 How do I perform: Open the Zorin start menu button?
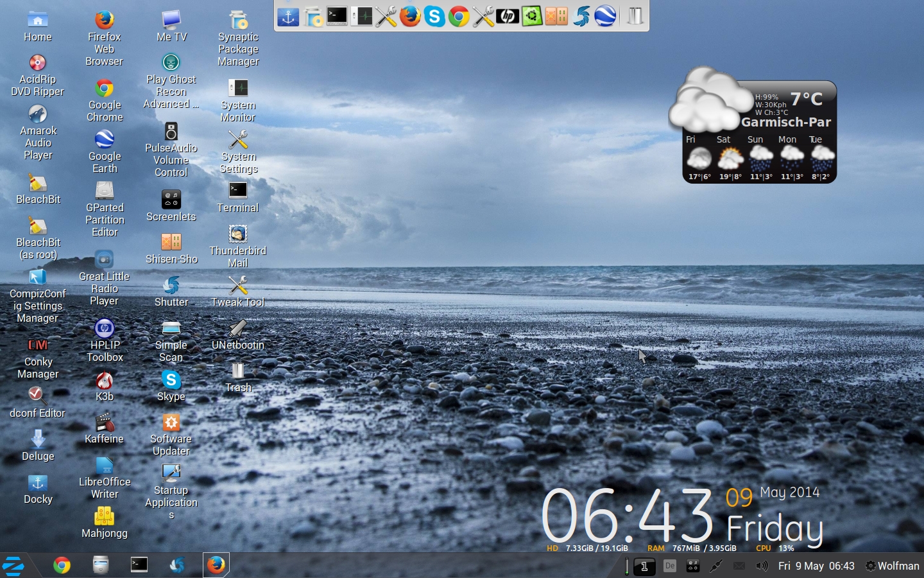pyautogui.click(x=13, y=565)
